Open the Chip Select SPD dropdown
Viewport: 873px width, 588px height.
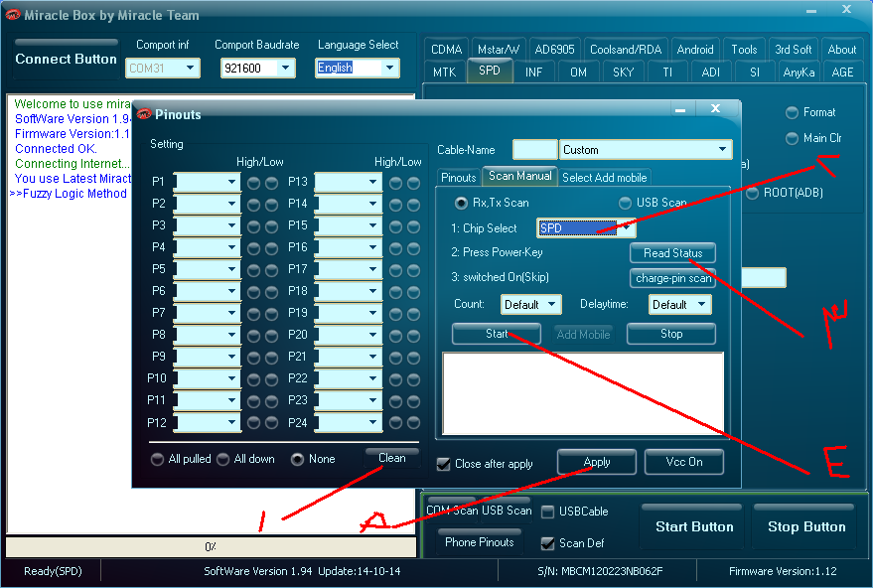coord(627,227)
